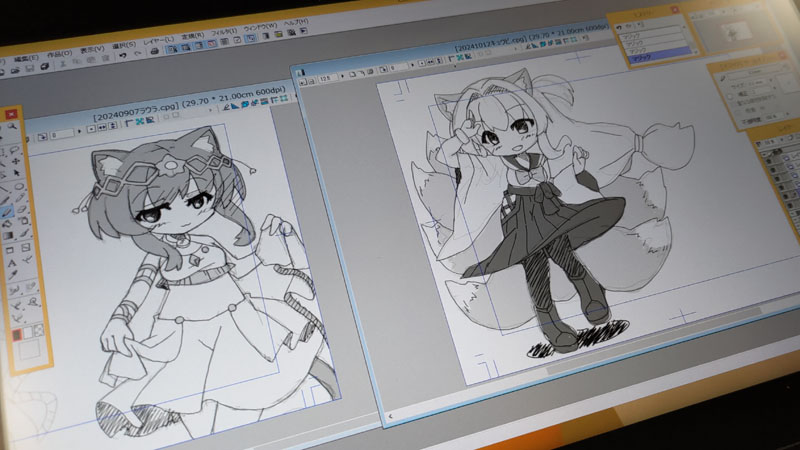
Task: Click the Undo arrow in main toolbar
Action: point(122,56)
